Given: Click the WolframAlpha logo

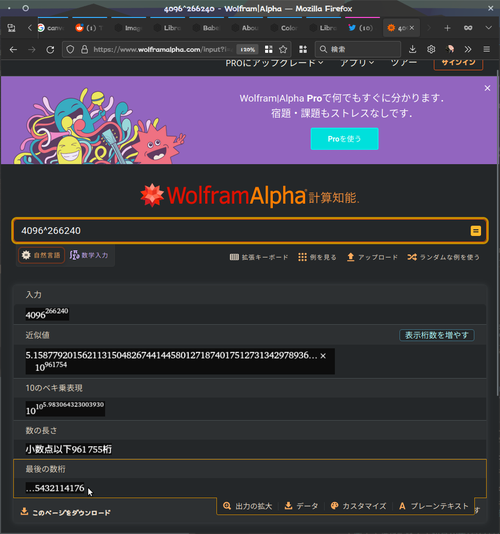Looking at the screenshot, I should point(250,196).
